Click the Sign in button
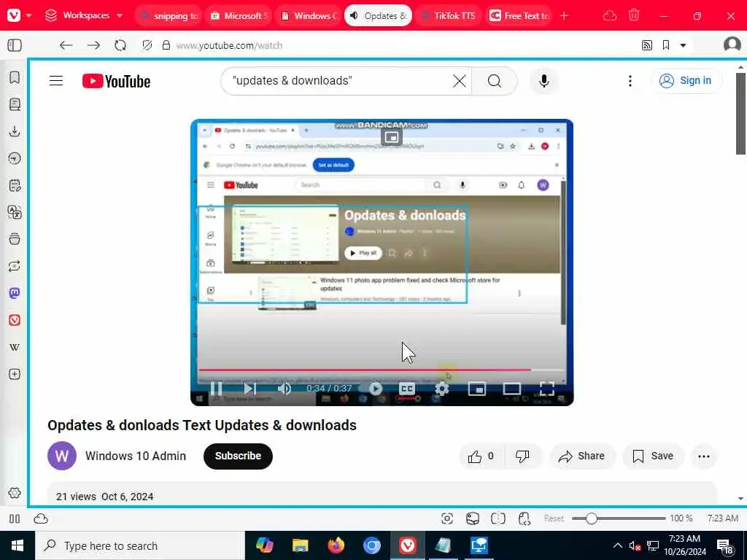The image size is (747, 560). point(686,80)
